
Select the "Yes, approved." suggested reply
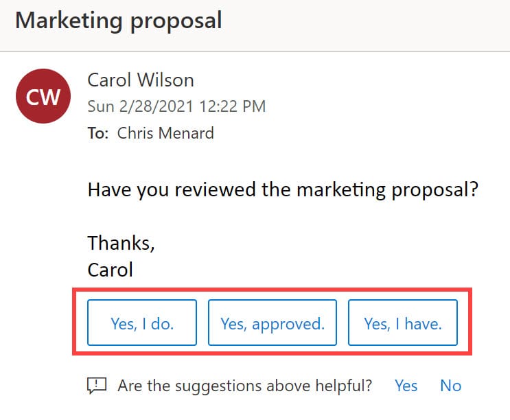[272, 323]
